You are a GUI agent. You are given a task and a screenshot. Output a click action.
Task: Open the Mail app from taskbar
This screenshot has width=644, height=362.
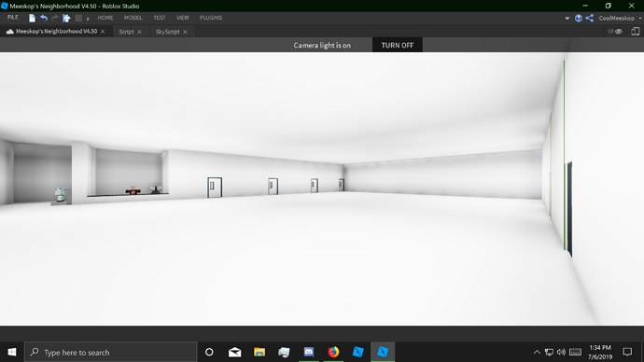coord(234,352)
